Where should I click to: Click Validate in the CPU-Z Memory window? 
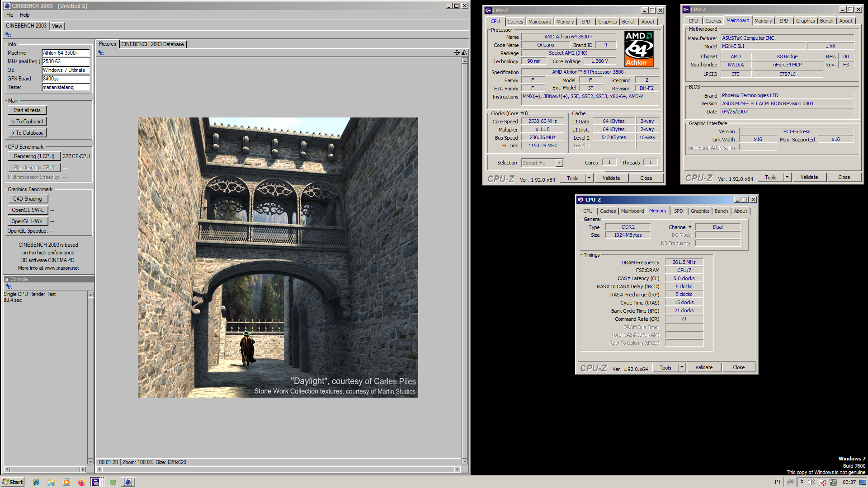704,367
